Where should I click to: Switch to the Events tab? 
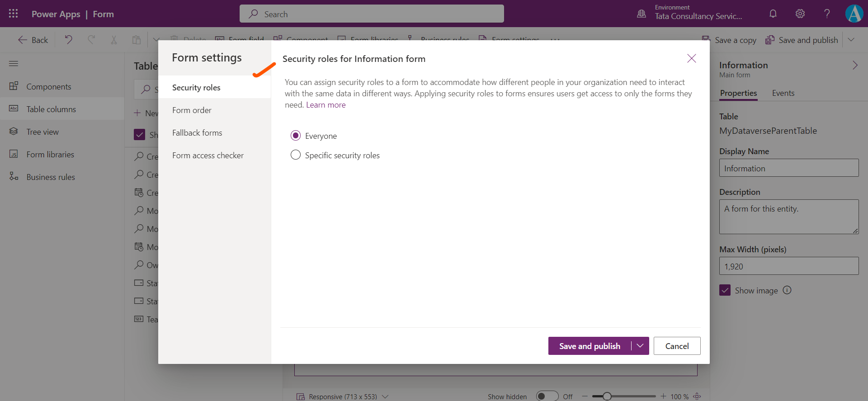pos(783,93)
